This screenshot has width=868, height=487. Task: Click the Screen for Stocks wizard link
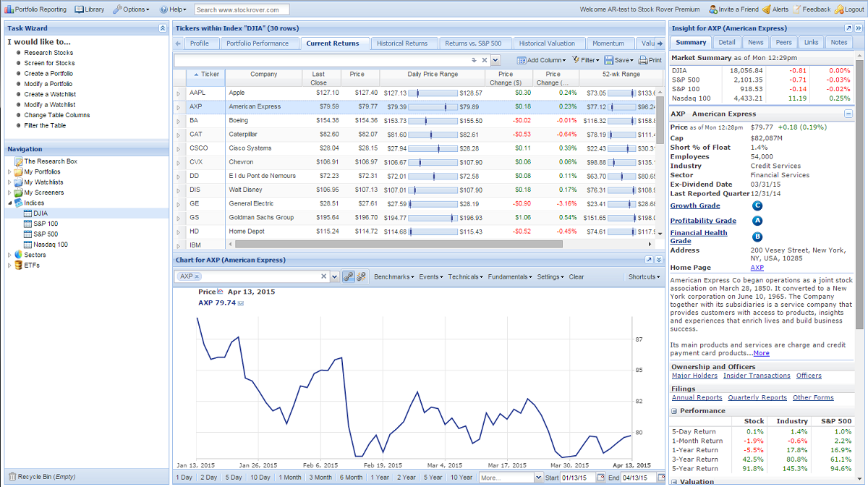pyautogui.click(x=49, y=63)
